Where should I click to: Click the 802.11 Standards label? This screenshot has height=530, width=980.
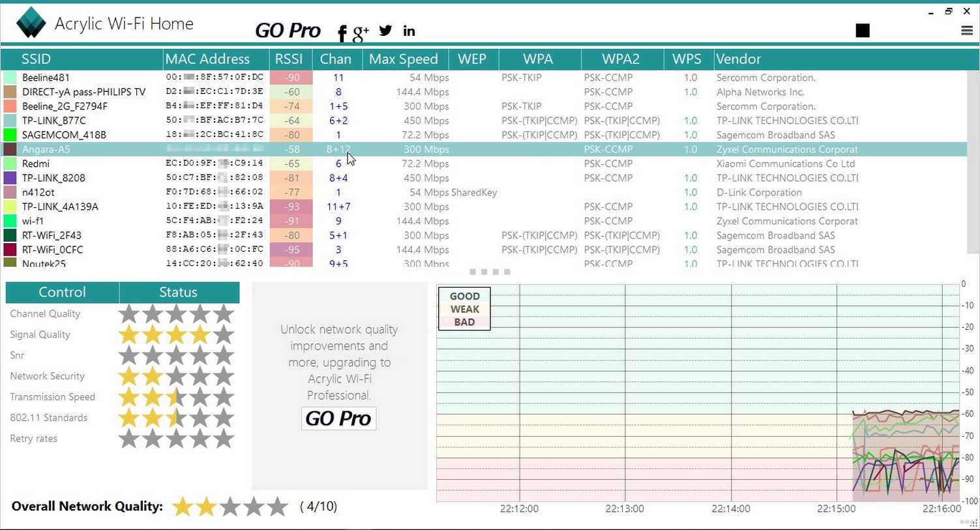48,418
